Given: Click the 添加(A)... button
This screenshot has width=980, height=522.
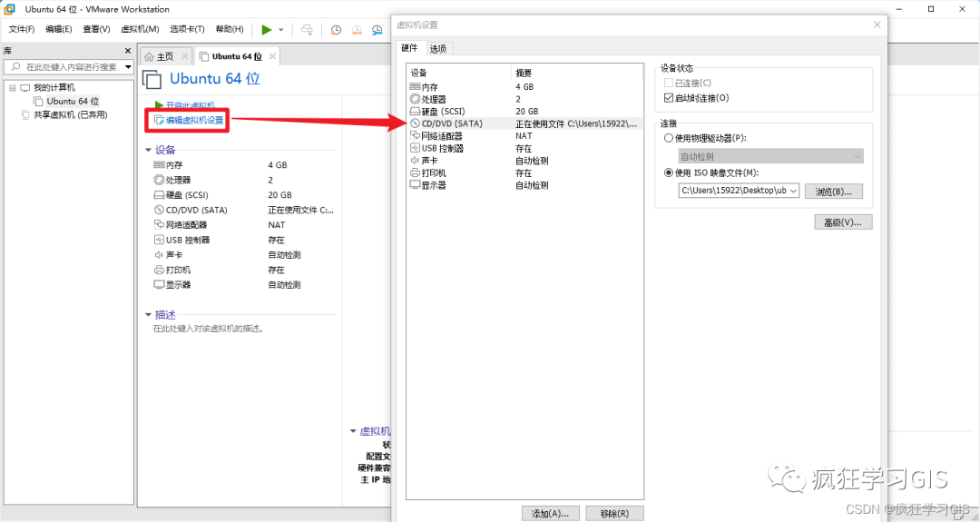Looking at the screenshot, I should point(550,514).
